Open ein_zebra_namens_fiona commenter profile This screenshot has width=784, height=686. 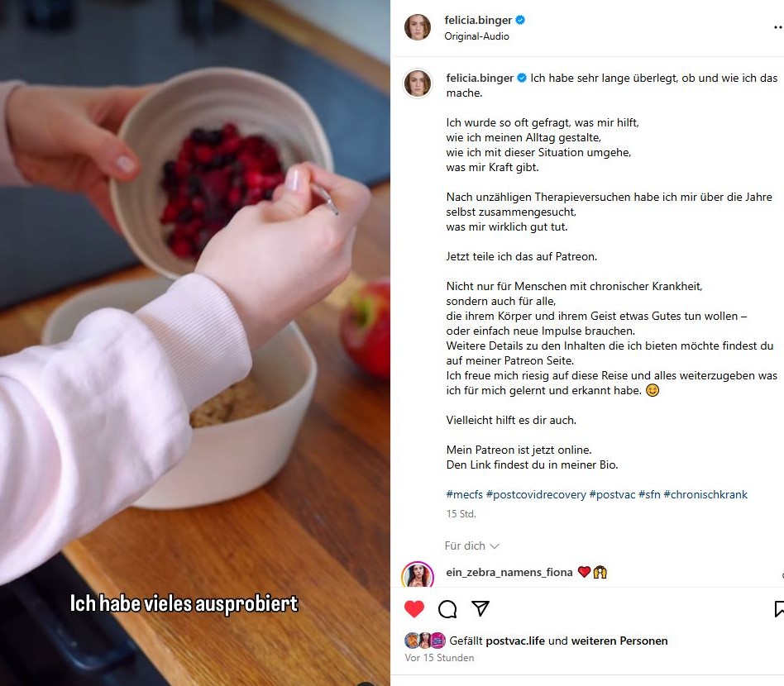click(509, 573)
